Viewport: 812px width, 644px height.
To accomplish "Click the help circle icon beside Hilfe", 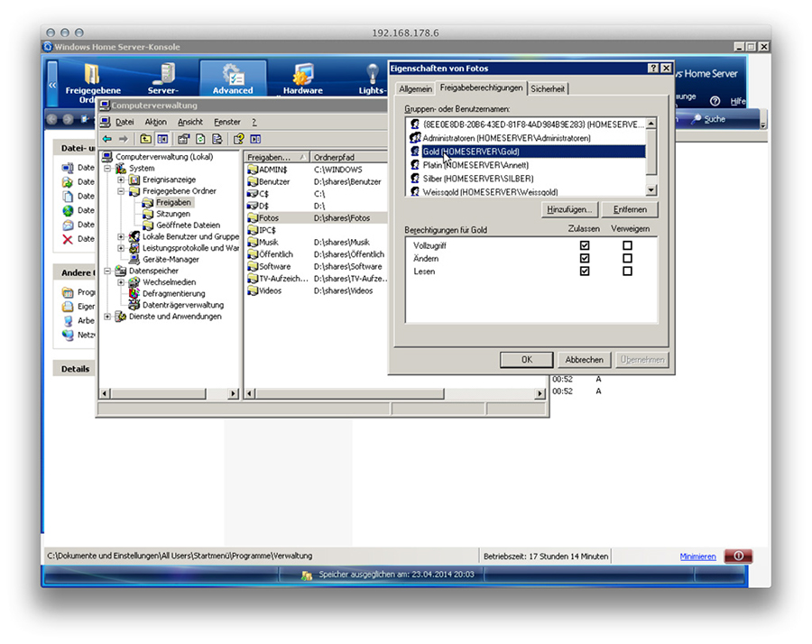I will coord(715,101).
